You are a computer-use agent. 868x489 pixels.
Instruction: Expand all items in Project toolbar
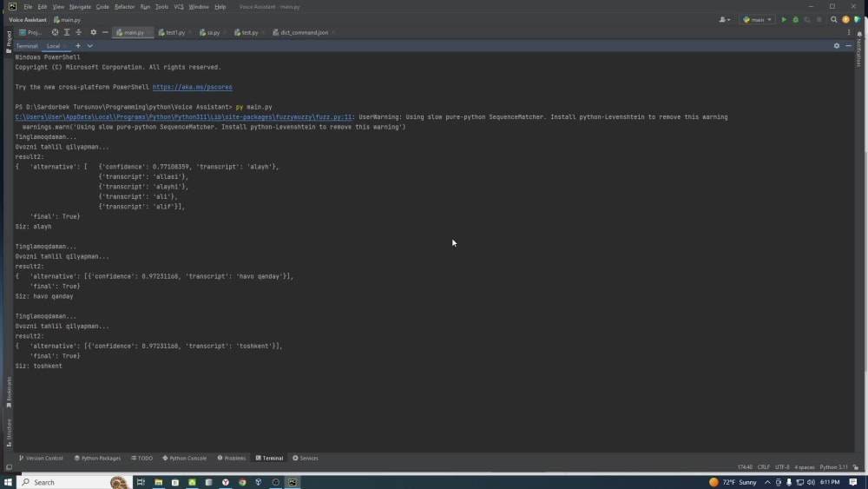pyautogui.click(x=67, y=33)
